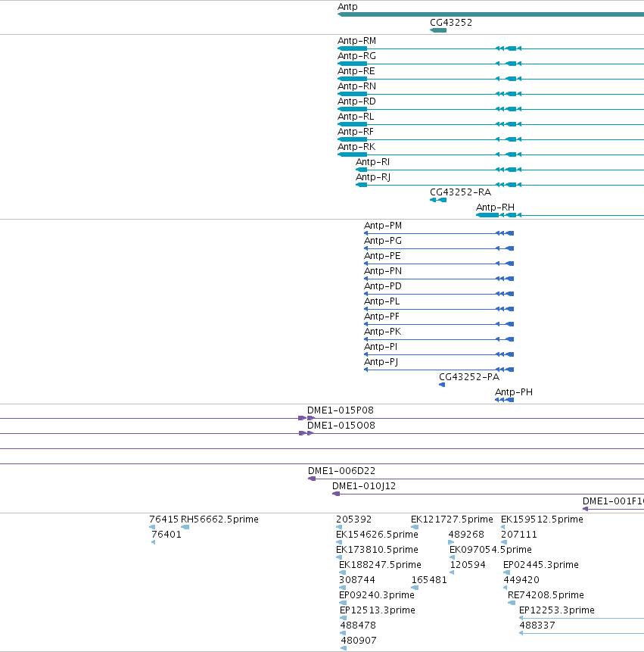Click the EK154626.5prime feature
This screenshot has width=644, height=652.
pyautogui.click(x=338, y=542)
